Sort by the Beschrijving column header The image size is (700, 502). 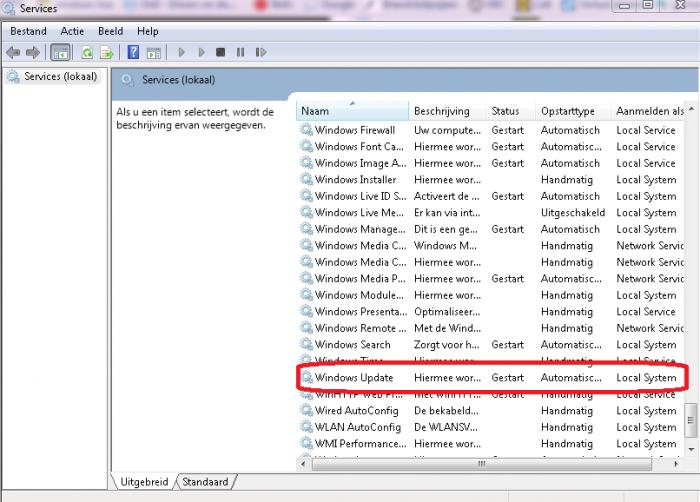click(447, 111)
